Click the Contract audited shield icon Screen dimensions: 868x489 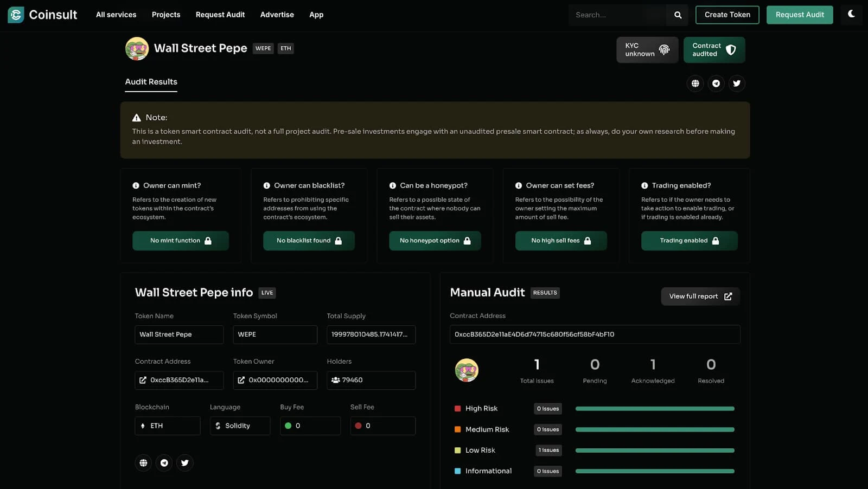pyautogui.click(x=731, y=50)
